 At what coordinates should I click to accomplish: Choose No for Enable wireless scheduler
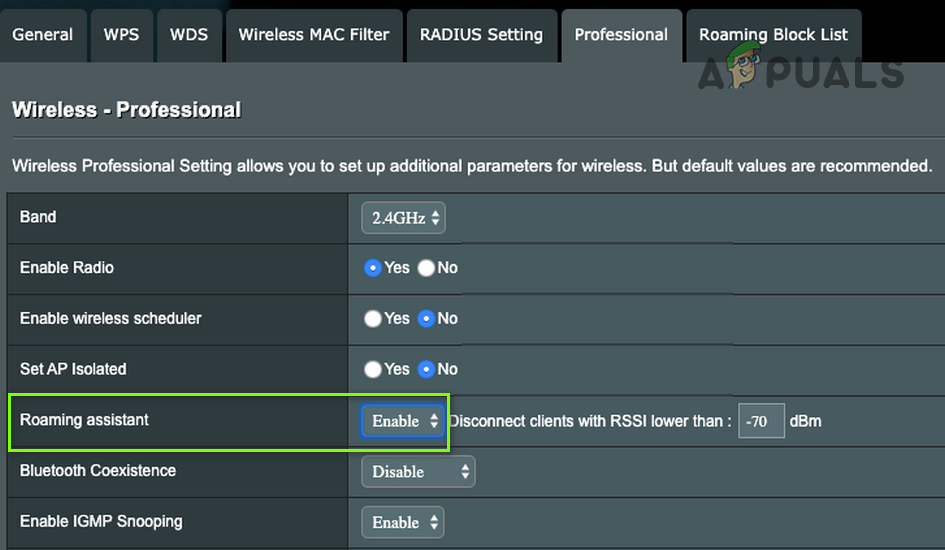[426, 319]
